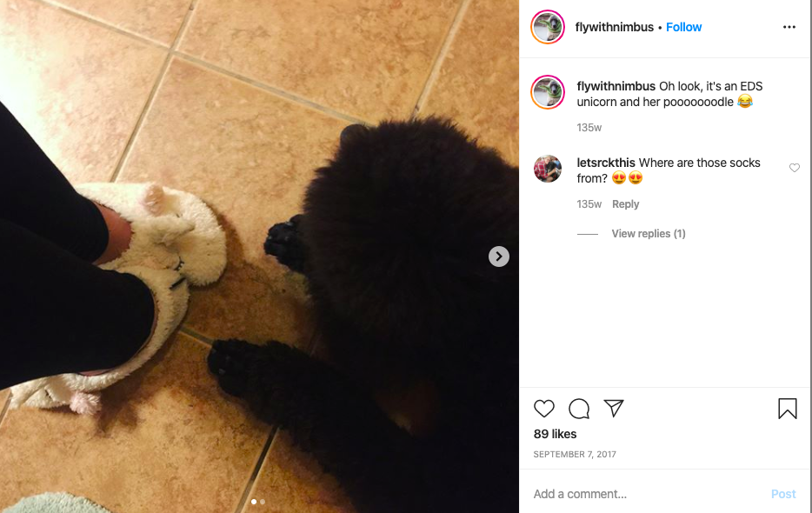Open letsrckthis username link
The image size is (812, 513).
point(606,163)
